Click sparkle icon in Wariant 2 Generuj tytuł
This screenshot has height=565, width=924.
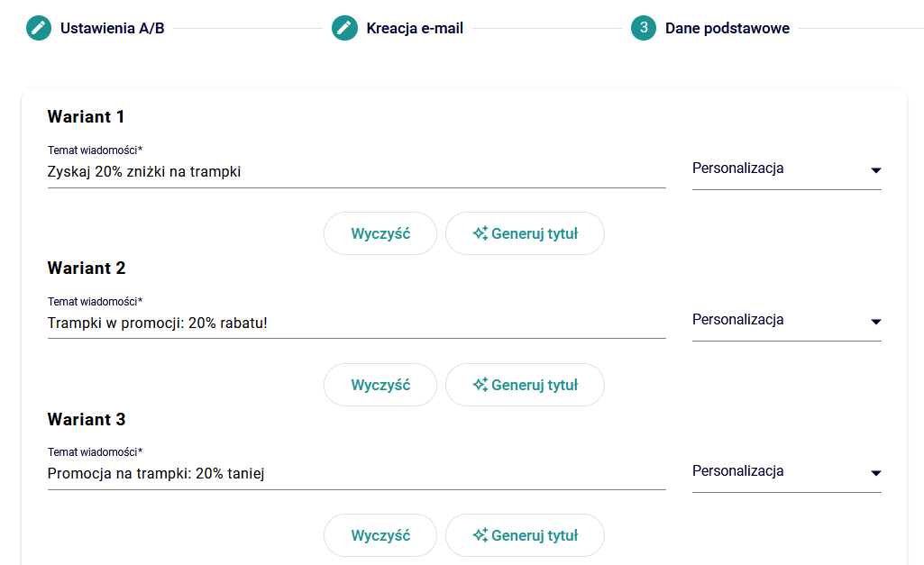[x=480, y=385]
